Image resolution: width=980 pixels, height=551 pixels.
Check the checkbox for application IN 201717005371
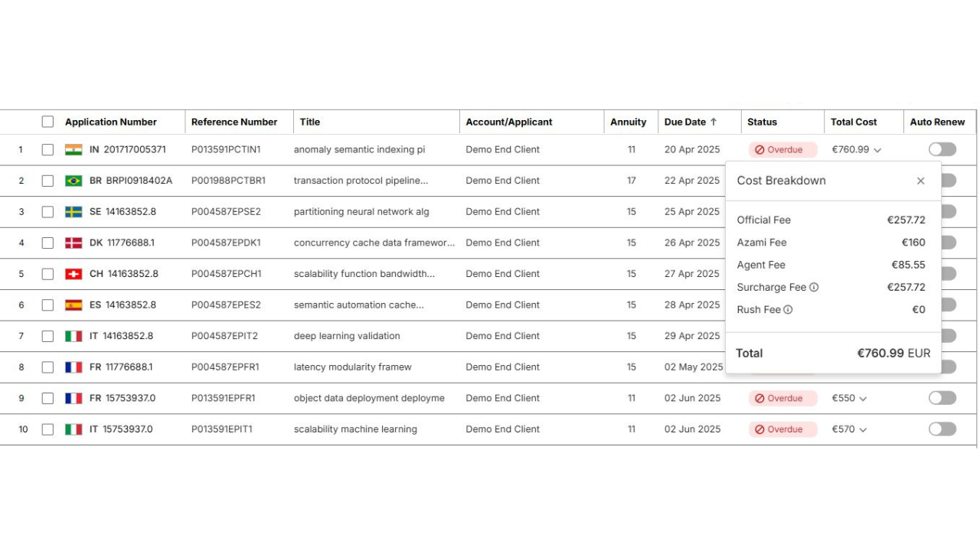coord(47,149)
